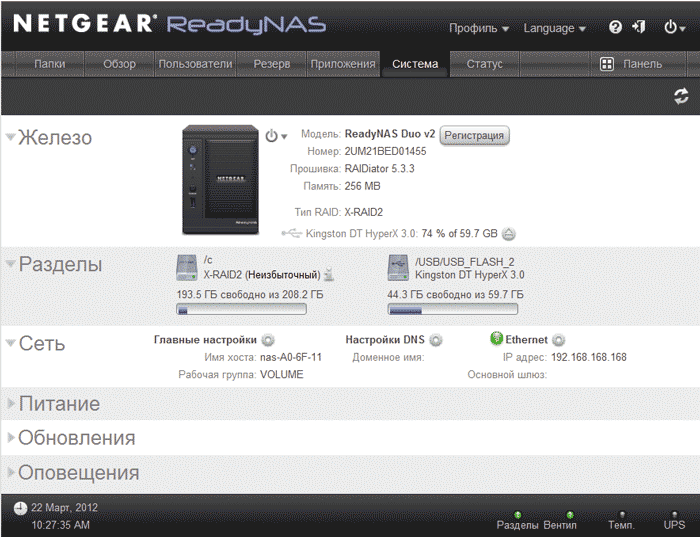Open the header power menu icon

pos(674,28)
